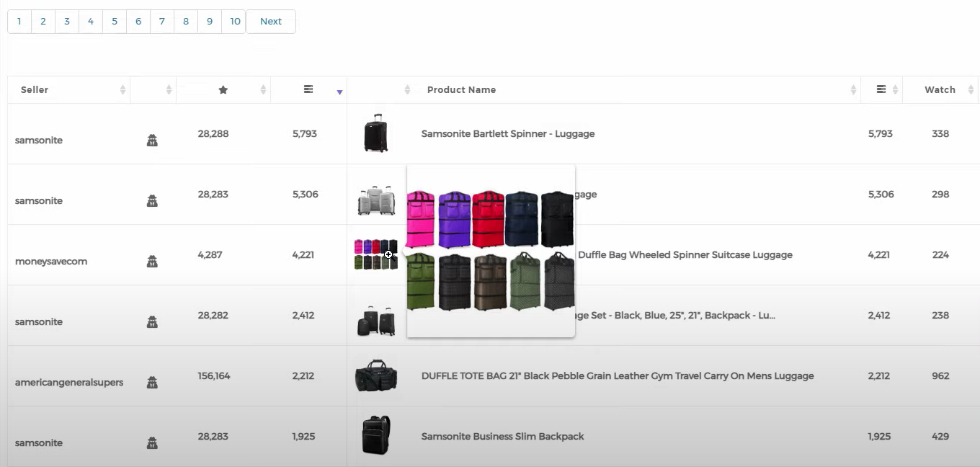Open product "Samsonite Bartlett Spinner - Luggage"
The image size is (980, 467).
[x=508, y=133]
